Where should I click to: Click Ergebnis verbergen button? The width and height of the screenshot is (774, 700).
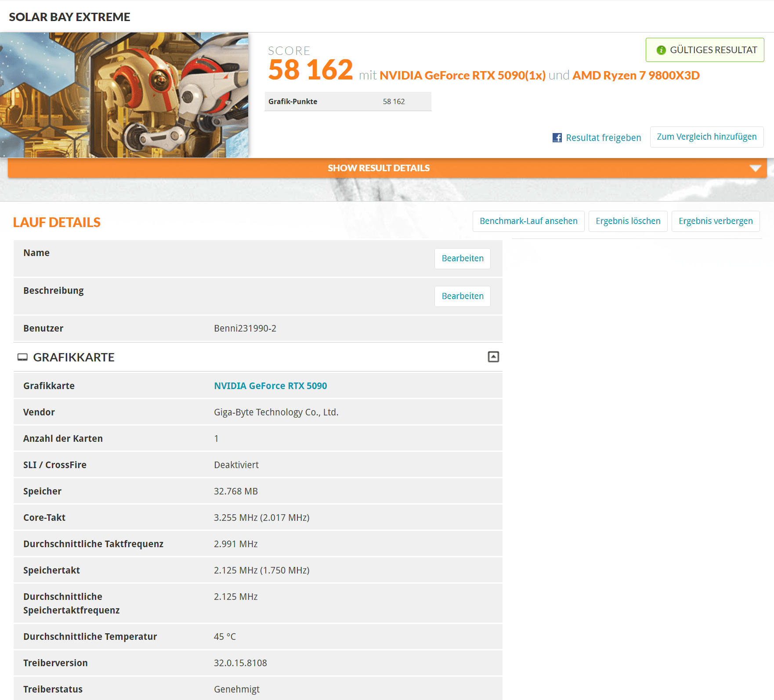(x=716, y=221)
